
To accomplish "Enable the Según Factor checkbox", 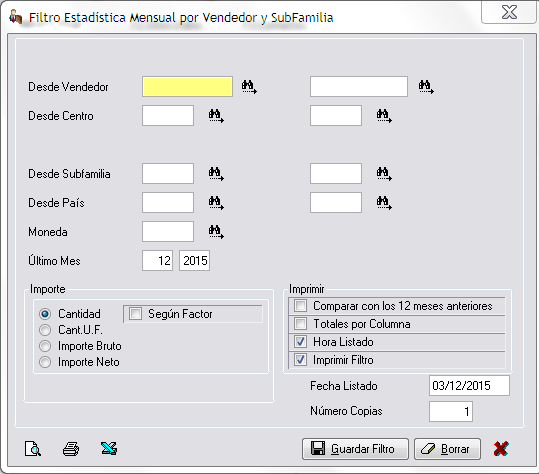I will (135, 313).
